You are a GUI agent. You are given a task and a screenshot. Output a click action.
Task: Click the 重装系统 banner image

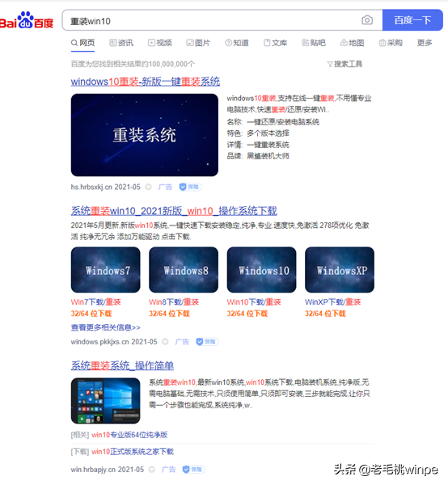[145, 135]
